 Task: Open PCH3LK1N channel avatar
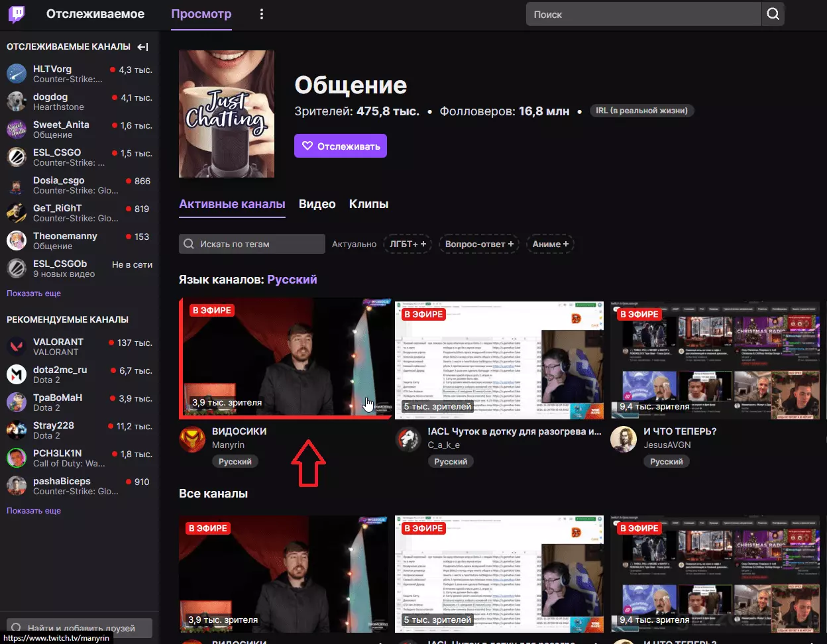click(17, 458)
